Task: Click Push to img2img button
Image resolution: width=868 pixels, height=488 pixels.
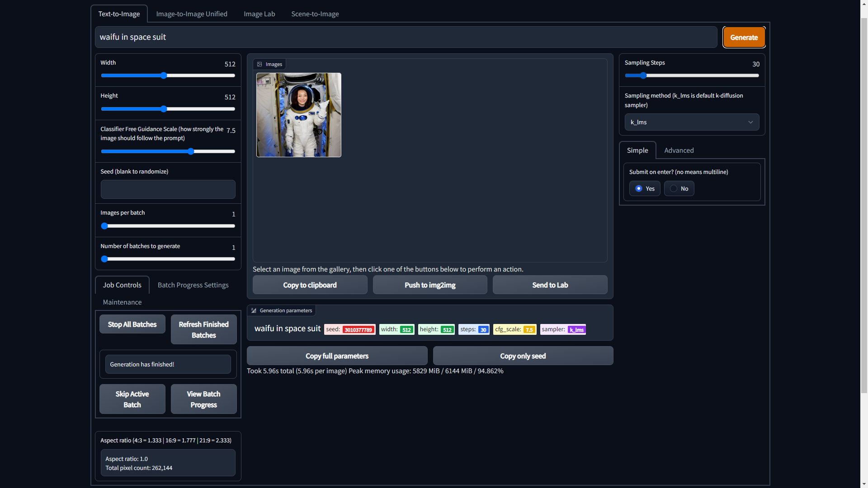Action: [429, 285]
